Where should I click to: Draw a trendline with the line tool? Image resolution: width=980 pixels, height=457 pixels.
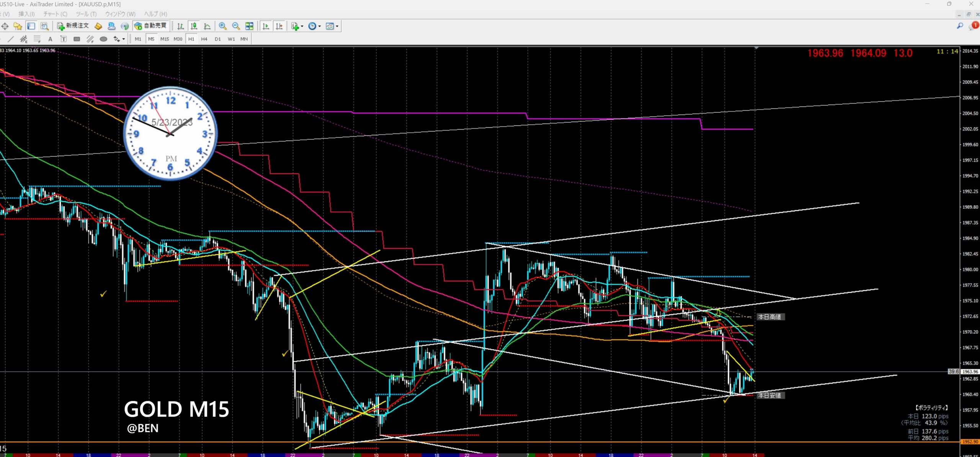tap(11, 39)
